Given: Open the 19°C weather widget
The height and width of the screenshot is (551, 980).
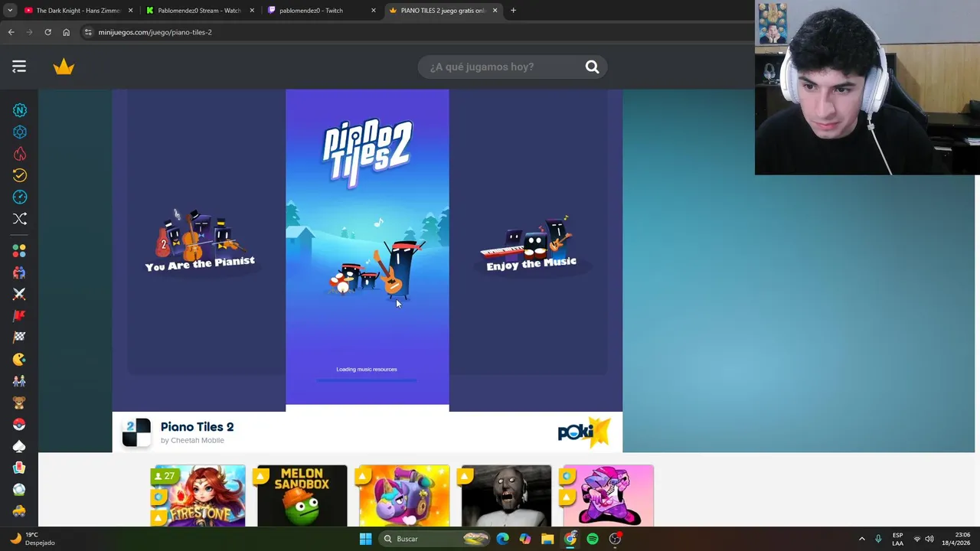Looking at the screenshot, I should [x=32, y=539].
